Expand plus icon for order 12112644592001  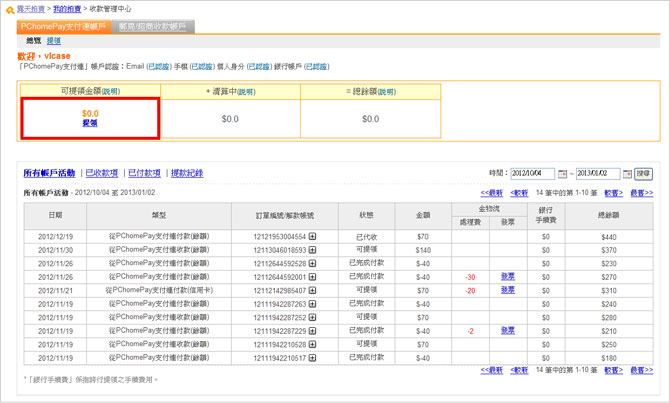coord(313,277)
